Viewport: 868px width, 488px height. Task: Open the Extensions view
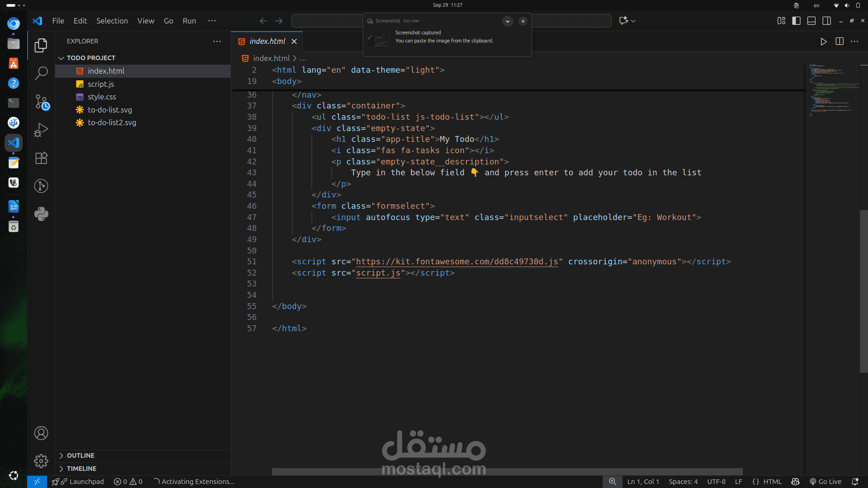41,158
